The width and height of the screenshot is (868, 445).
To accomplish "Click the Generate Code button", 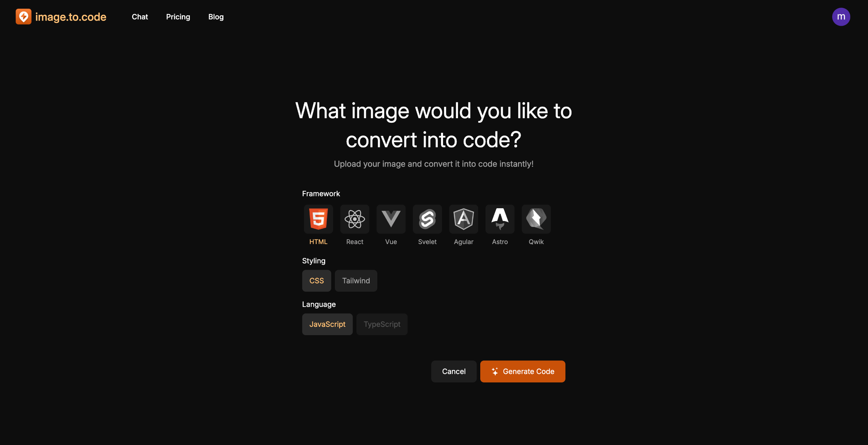I will pyautogui.click(x=522, y=371).
